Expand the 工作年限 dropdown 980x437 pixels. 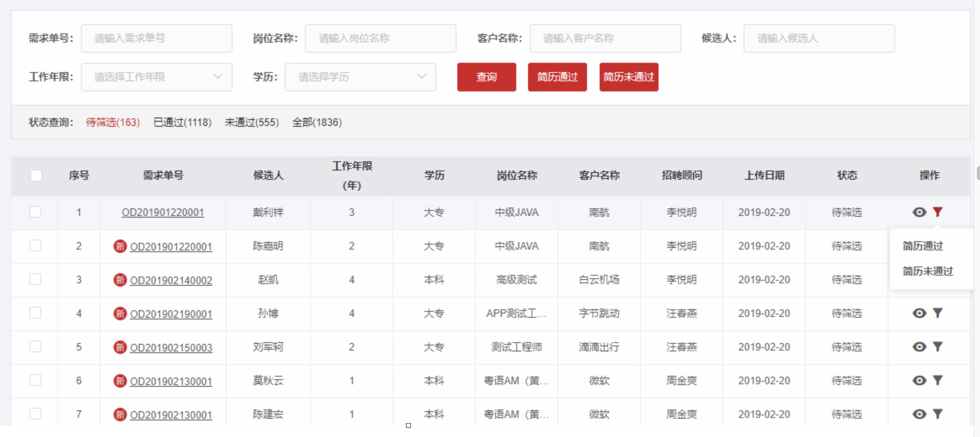(x=156, y=77)
